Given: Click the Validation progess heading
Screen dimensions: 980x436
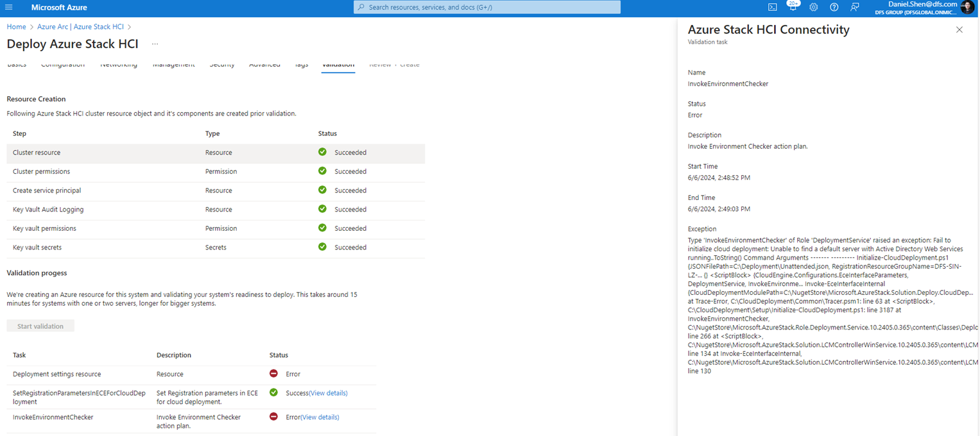Looking at the screenshot, I should point(37,272).
